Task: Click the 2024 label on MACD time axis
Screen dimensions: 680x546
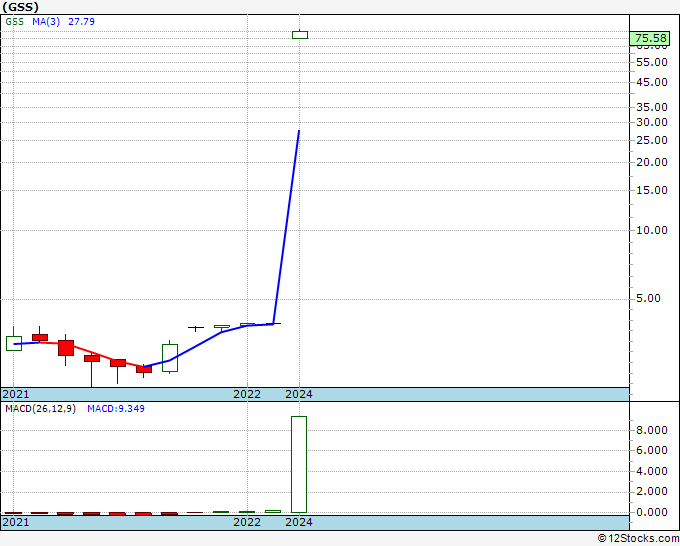Action: coord(299,522)
